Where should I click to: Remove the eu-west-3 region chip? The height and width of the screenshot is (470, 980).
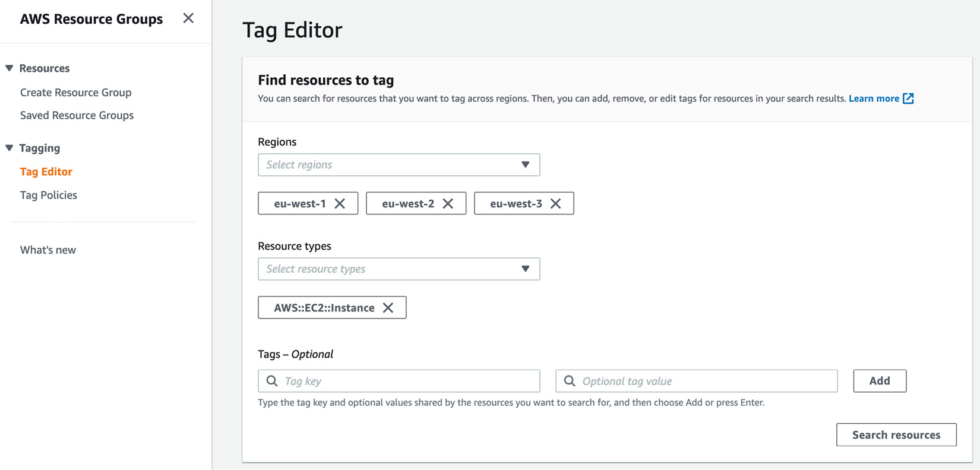[x=556, y=204]
